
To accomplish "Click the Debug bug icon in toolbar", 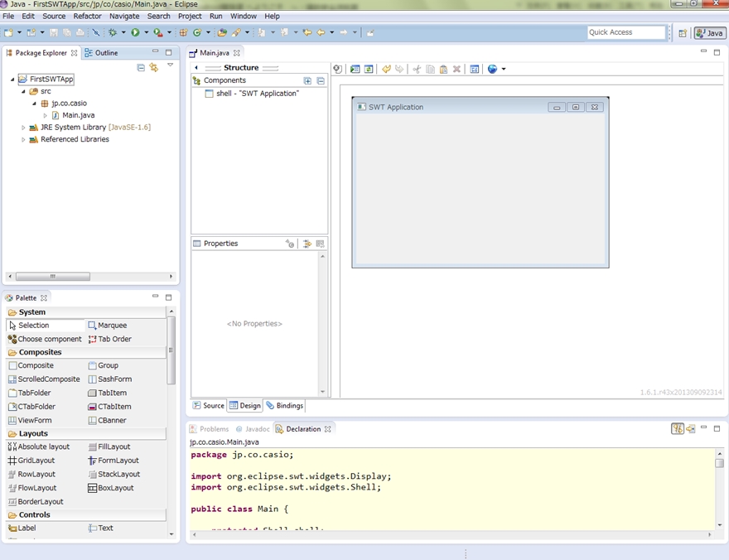I will pos(113,32).
